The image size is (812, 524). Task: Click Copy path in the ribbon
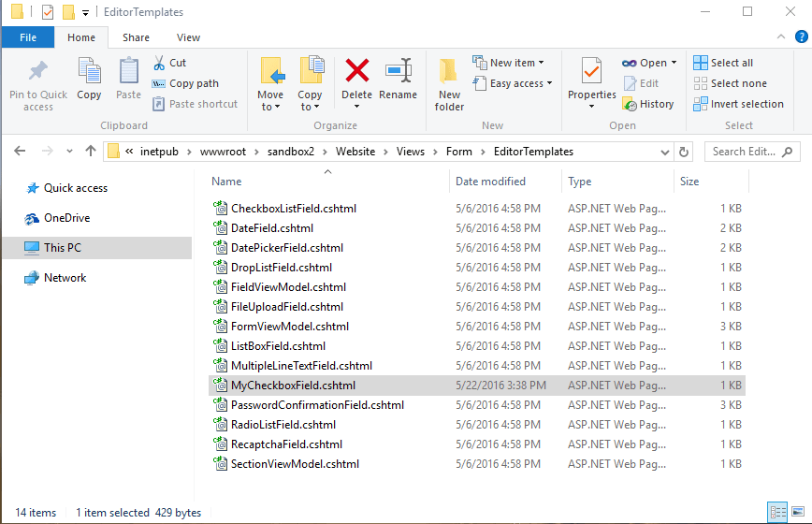[x=185, y=83]
